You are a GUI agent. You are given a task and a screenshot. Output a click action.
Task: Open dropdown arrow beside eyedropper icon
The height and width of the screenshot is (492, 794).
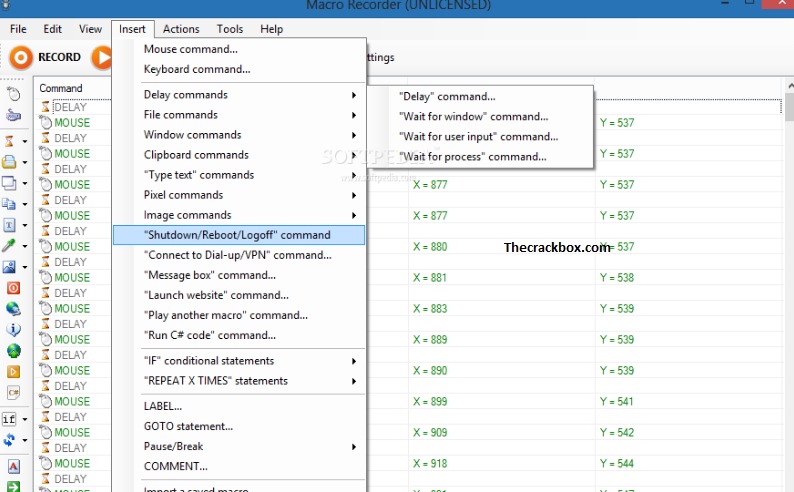[x=25, y=247]
